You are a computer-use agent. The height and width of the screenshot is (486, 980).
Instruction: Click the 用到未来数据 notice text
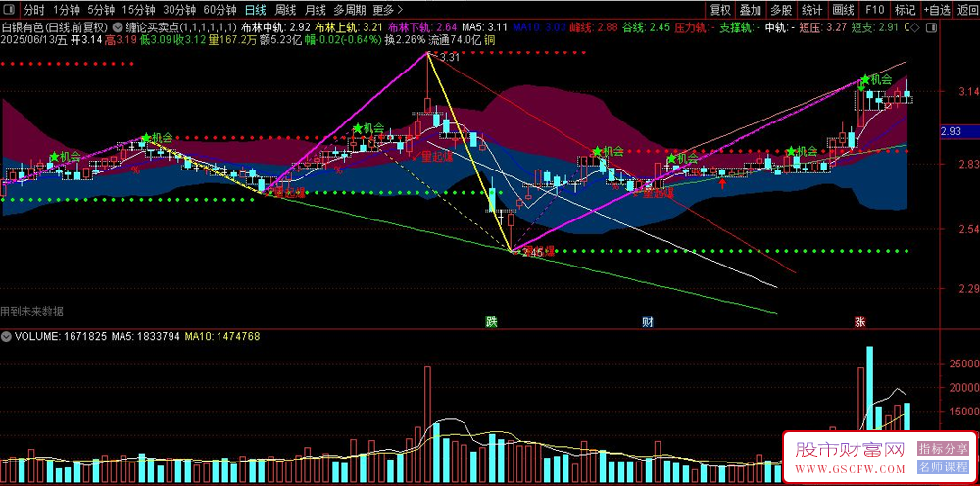click(x=31, y=311)
